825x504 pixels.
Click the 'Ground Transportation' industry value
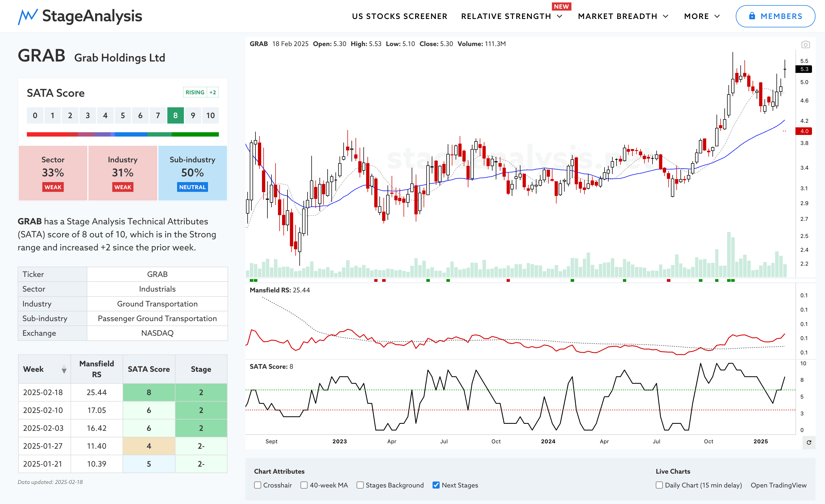pos(157,304)
